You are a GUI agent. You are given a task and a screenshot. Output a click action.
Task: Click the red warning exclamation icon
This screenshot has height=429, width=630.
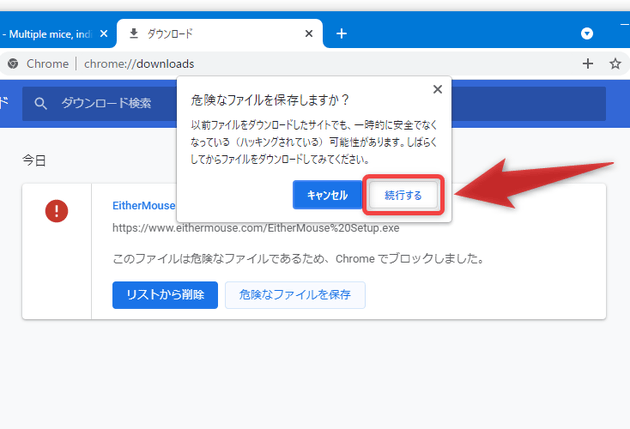pos(57,211)
